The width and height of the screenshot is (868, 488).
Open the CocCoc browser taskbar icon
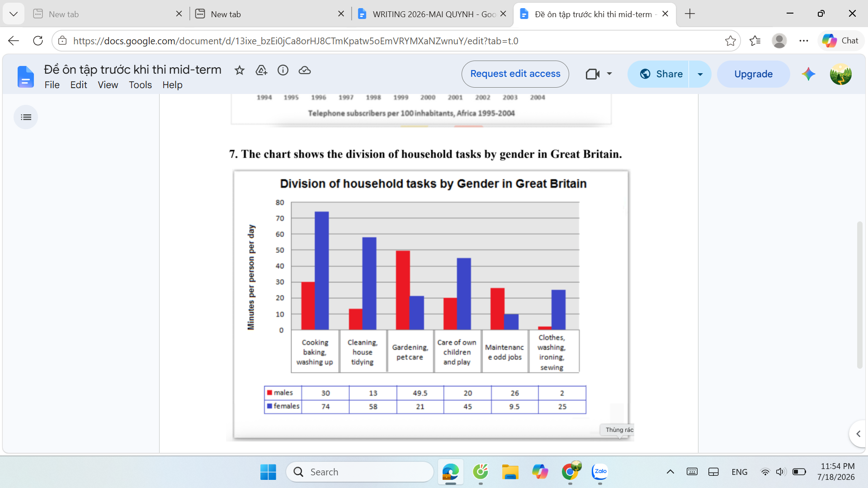[480, 472]
